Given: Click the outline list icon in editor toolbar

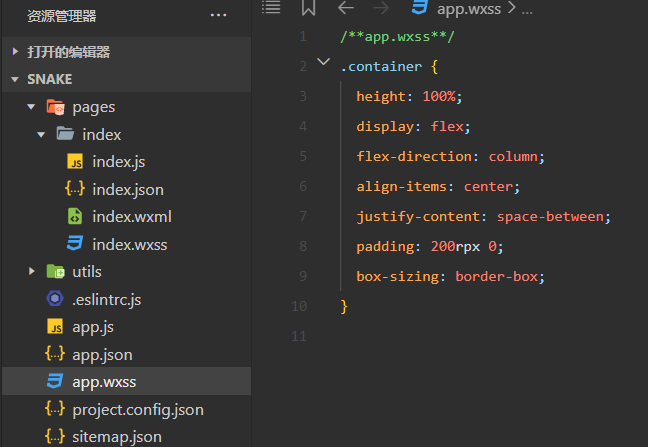Looking at the screenshot, I should [271, 7].
